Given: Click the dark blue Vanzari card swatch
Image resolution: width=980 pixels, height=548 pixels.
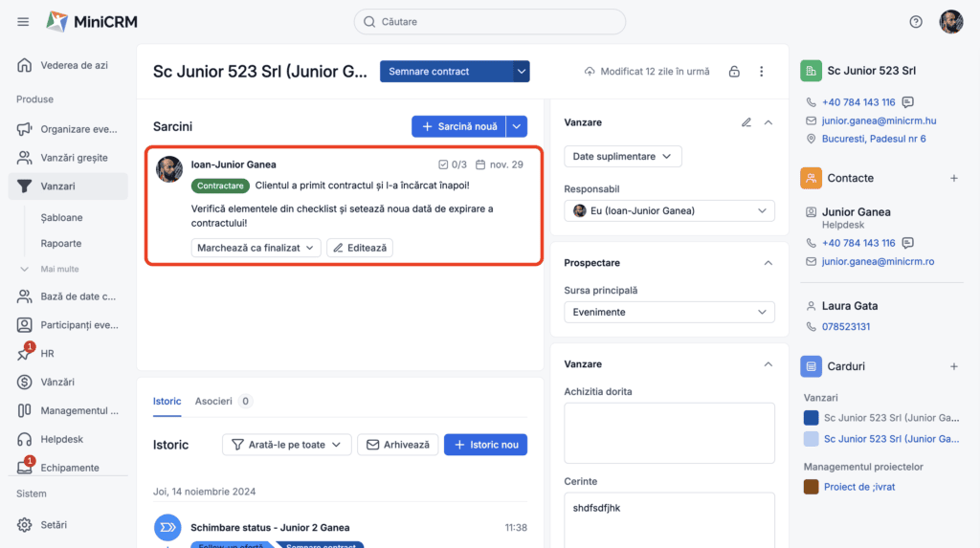Looking at the screenshot, I should pyautogui.click(x=811, y=418).
